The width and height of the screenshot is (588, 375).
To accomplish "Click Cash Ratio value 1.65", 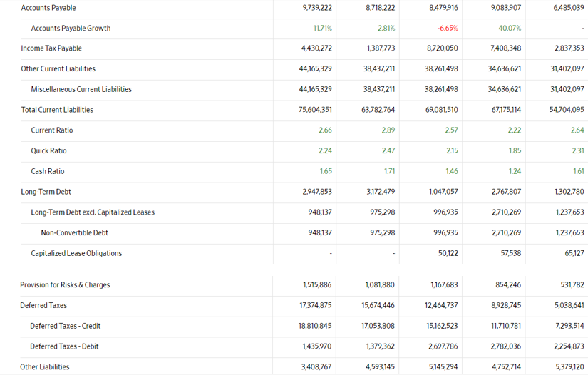I will click(326, 171).
